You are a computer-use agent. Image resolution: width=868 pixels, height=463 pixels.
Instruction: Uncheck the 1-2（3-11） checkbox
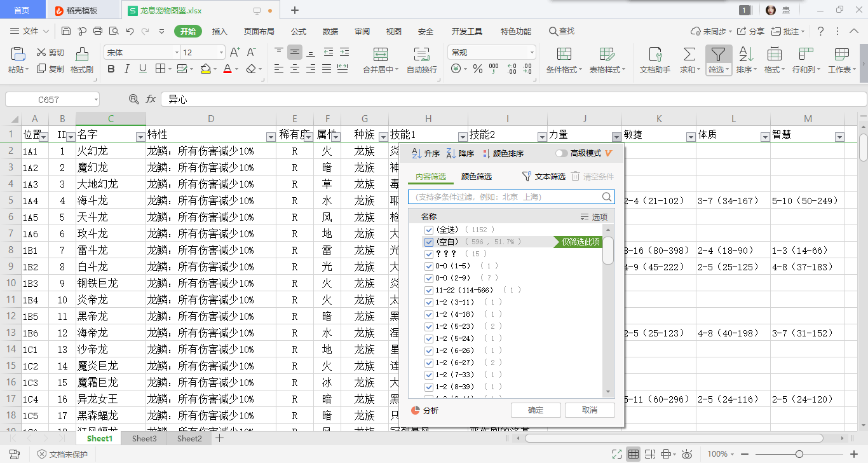tap(429, 302)
